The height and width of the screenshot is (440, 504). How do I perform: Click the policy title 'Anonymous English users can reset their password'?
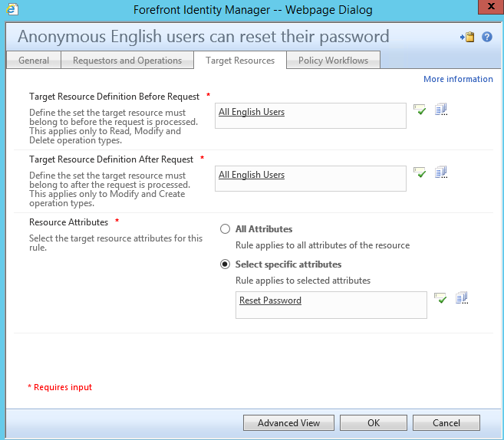(203, 36)
